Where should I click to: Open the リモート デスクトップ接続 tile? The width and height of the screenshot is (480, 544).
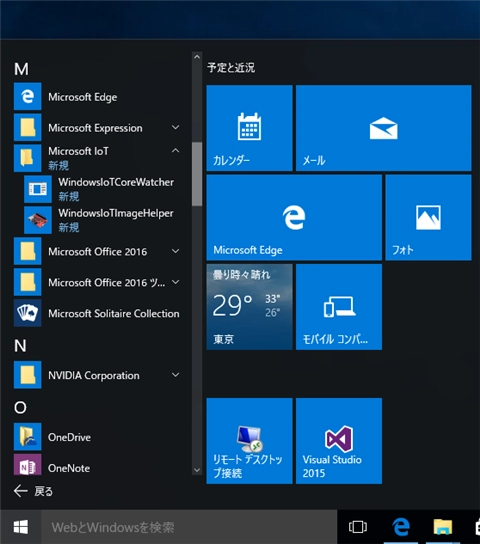pyautogui.click(x=249, y=441)
